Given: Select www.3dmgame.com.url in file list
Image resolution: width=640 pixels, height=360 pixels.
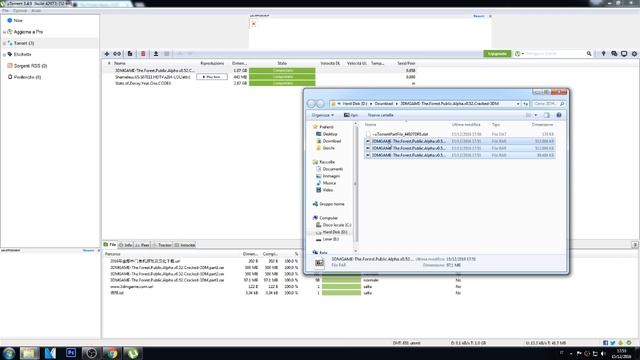Looking at the screenshot, I should 131,287.
